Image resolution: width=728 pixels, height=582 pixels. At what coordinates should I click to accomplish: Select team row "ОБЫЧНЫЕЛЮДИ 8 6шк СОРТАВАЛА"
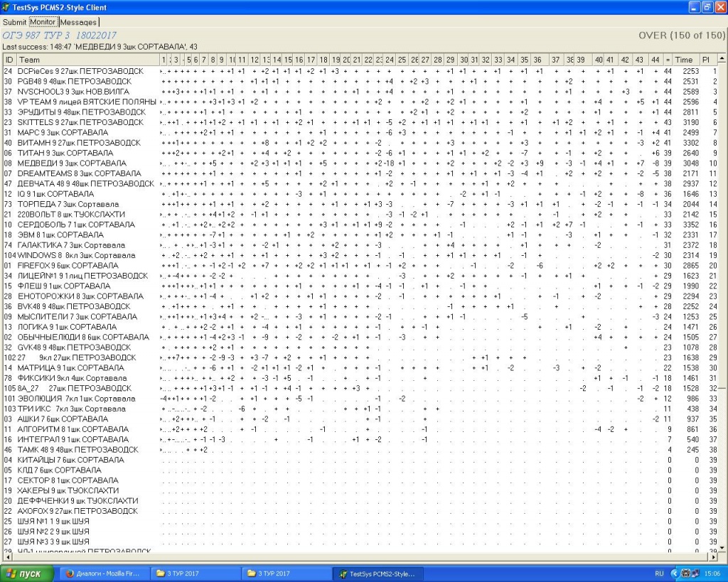click(x=360, y=337)
